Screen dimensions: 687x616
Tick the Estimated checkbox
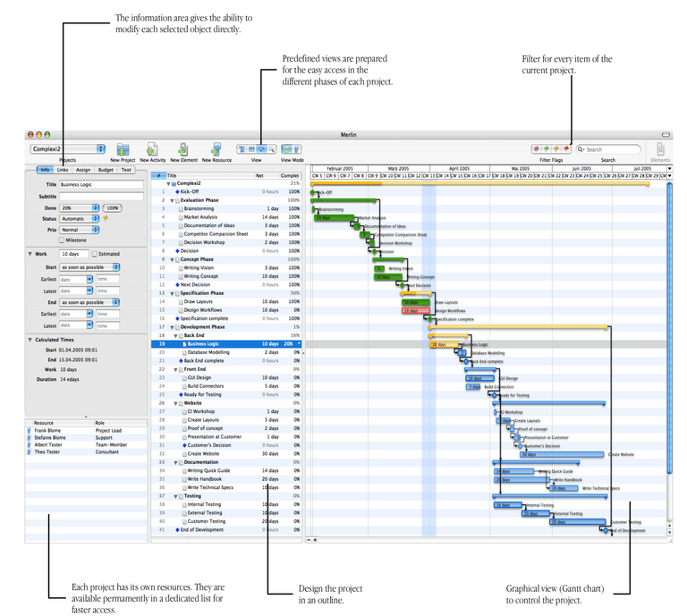click(96, 254)
